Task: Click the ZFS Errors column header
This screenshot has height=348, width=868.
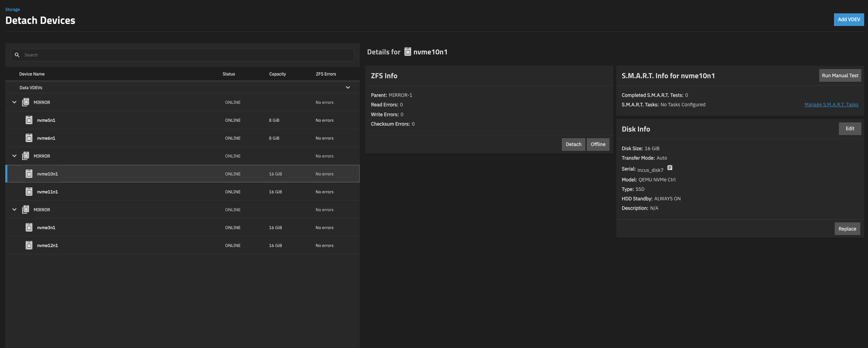Action: pyautogui.click(x=326, y=74)
